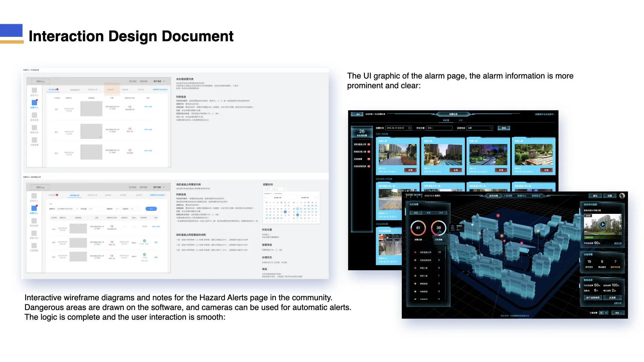This screenshot has height=362, width=644.
Task: Click the 61 报警总数 ring chart
Action: (418, 228)
